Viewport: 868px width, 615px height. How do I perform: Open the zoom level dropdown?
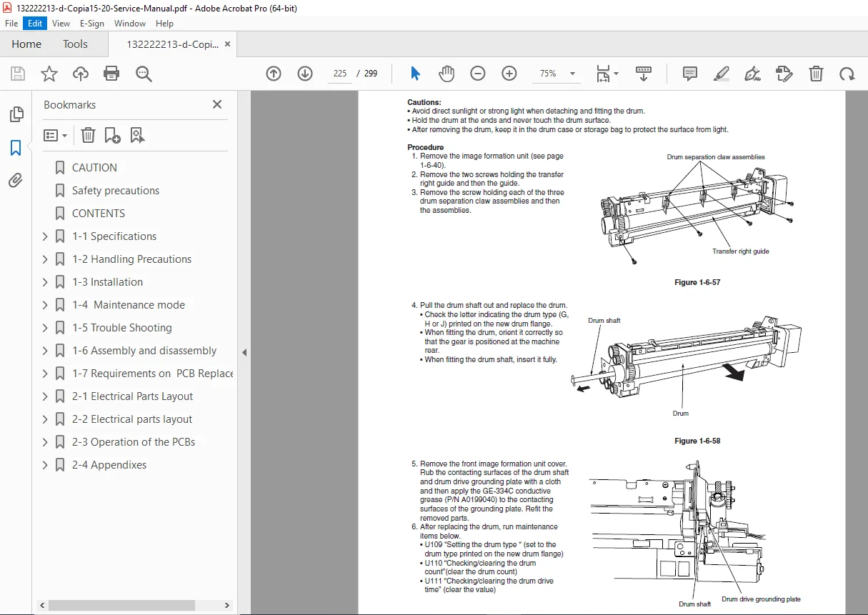pos(572,74)
